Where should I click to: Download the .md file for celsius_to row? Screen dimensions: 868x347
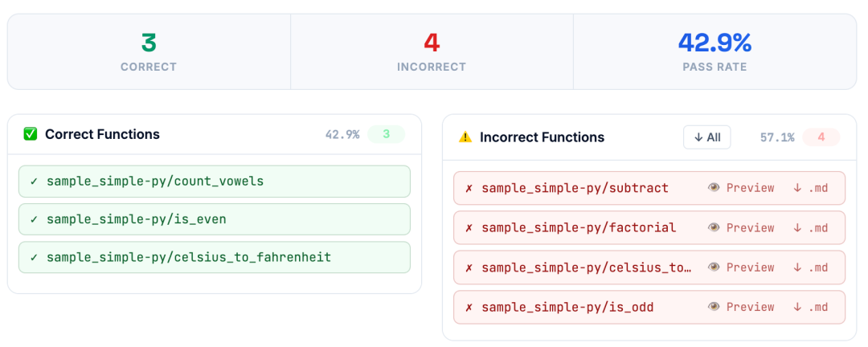[x=810, y=267]
